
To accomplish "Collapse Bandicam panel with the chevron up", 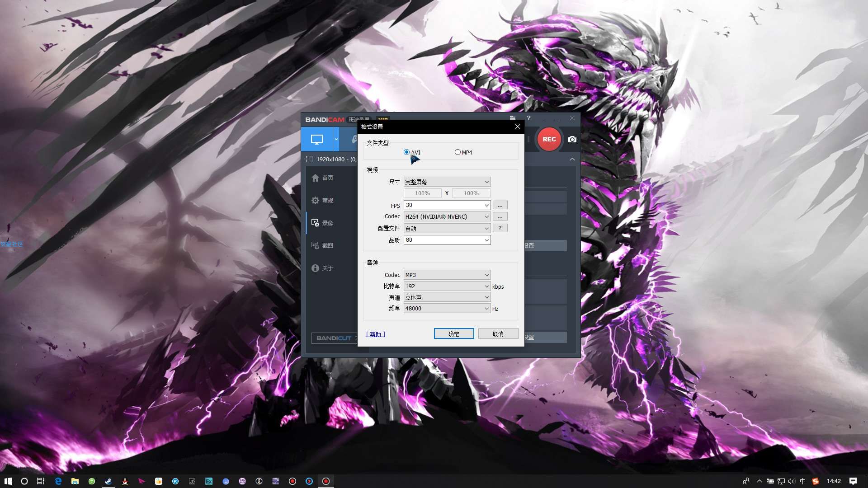I will [572, 159].
